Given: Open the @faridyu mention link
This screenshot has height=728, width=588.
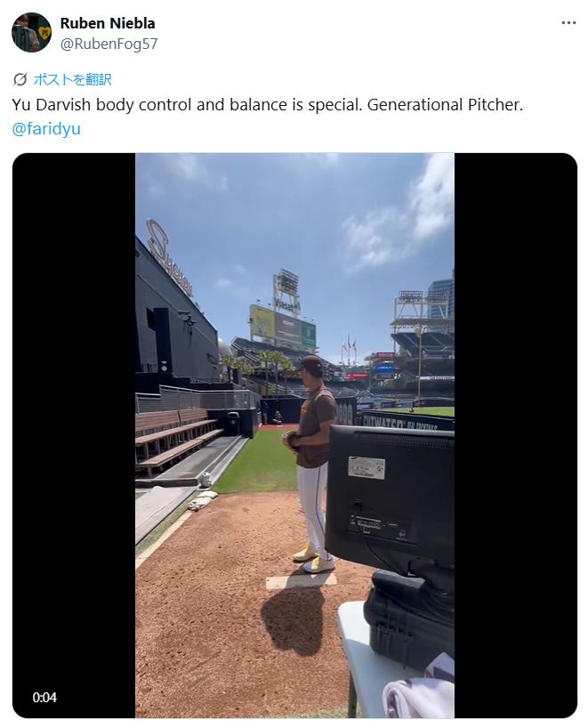Looking at the screenshot, I should pos(46,129).
